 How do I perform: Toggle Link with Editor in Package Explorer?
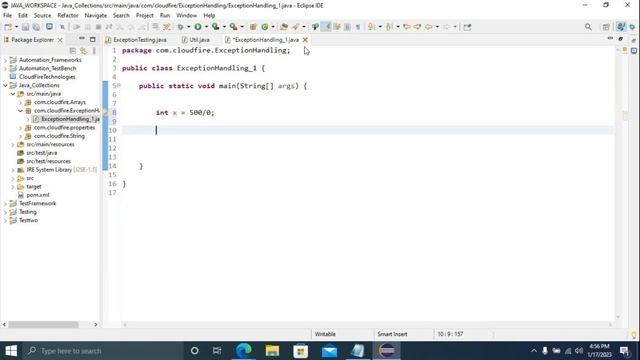coord(83,51)
